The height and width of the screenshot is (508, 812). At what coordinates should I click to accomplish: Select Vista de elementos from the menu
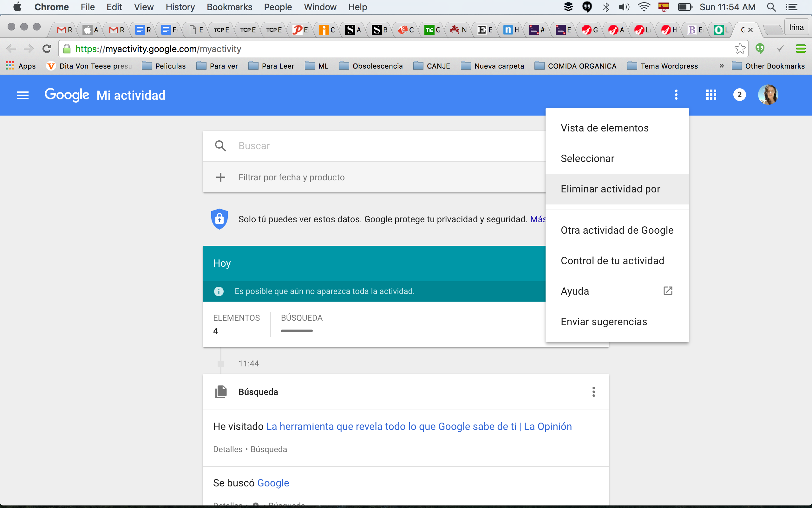pyautogui.click(x=617, y=128)
